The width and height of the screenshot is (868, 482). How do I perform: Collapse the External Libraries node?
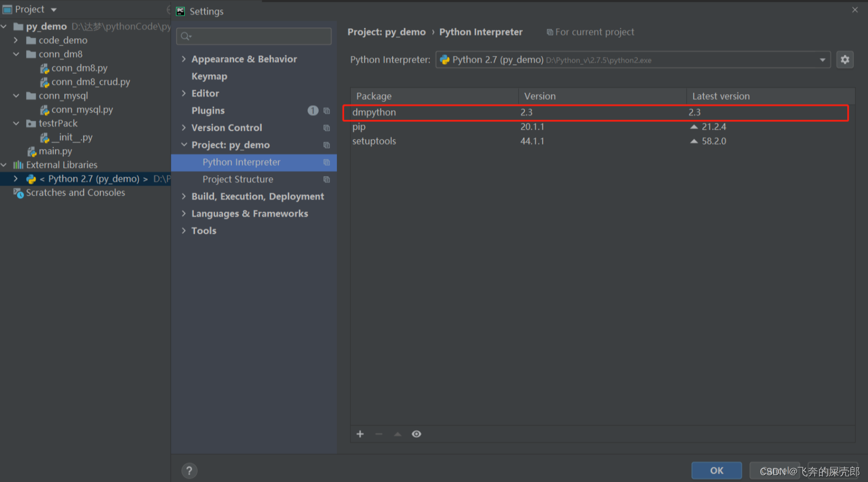tap(4, 165)
